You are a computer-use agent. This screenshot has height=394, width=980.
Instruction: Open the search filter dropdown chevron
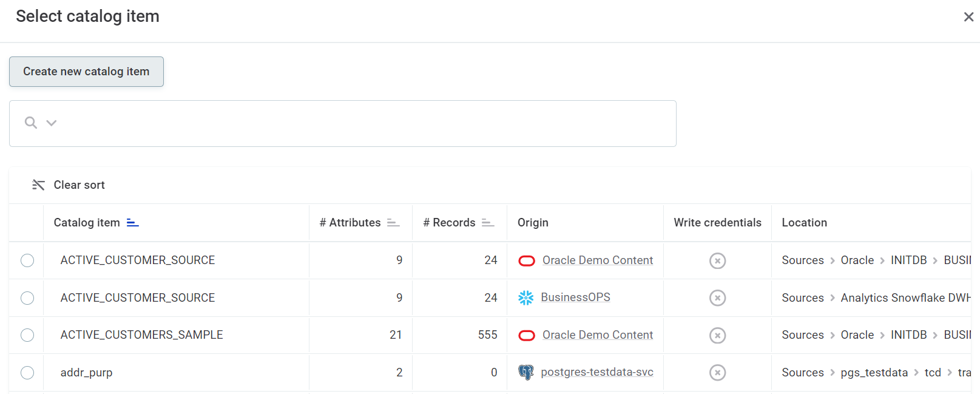coord(52,123)
